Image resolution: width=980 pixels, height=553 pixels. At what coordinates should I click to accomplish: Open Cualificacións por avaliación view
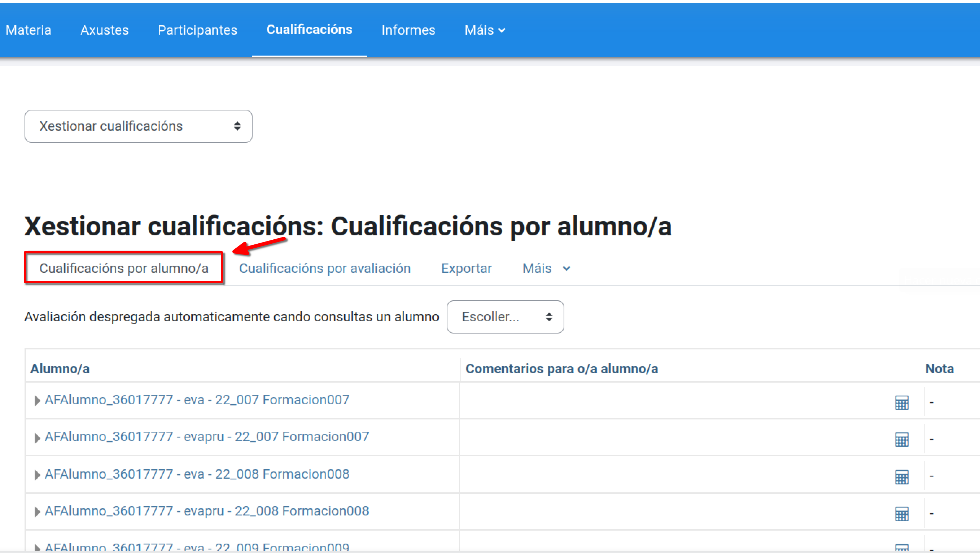tap(324, 268)
